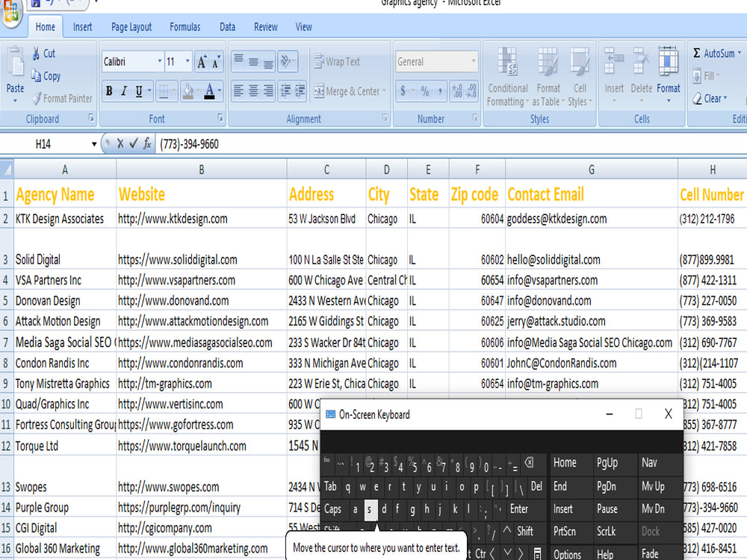Image resolution: width=747 pixels, height=560 pixels.
Task: Expand font size 11 dropdown
Action: click(187, 61)
